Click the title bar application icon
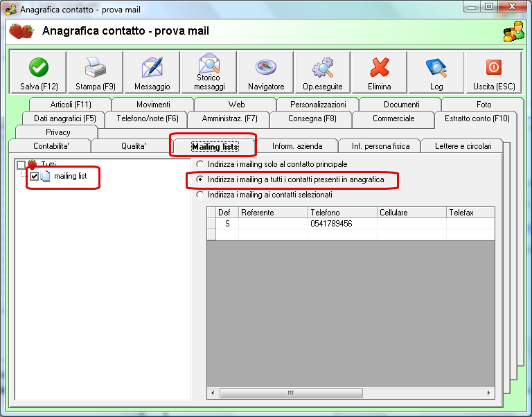The width and height of the screenshot is (532, 417). (11, 10)
